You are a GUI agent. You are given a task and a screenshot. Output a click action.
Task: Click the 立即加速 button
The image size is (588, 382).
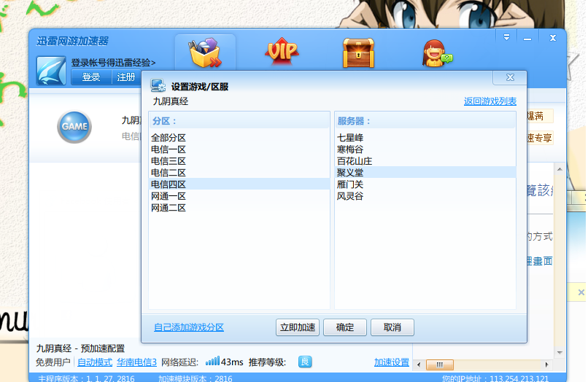[298, 327]
